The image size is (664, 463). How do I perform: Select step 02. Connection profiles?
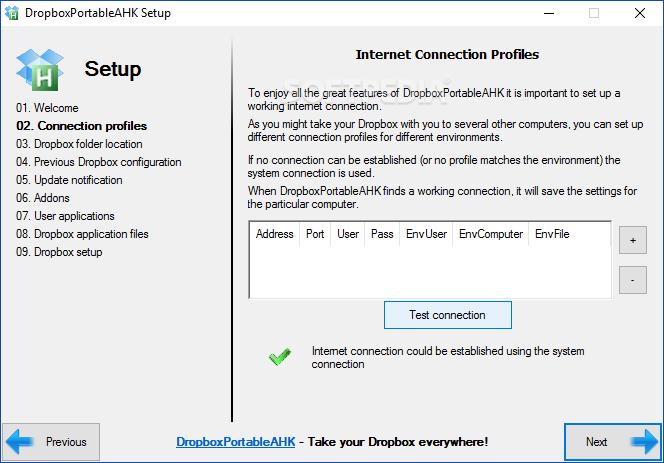[x=81, y=126]
